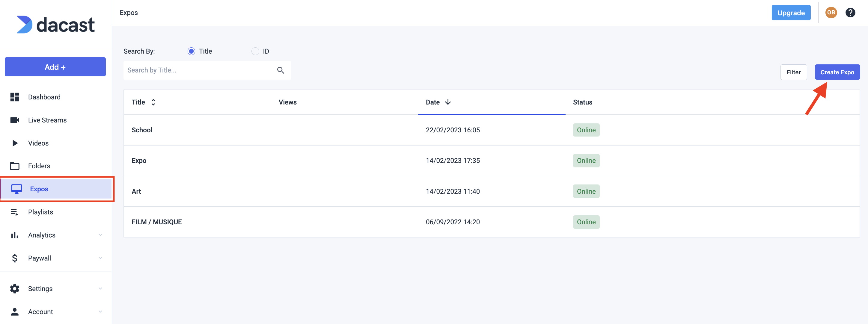
Task: Click the Paywall dollar icon
Action: click(x=14, y=258)
